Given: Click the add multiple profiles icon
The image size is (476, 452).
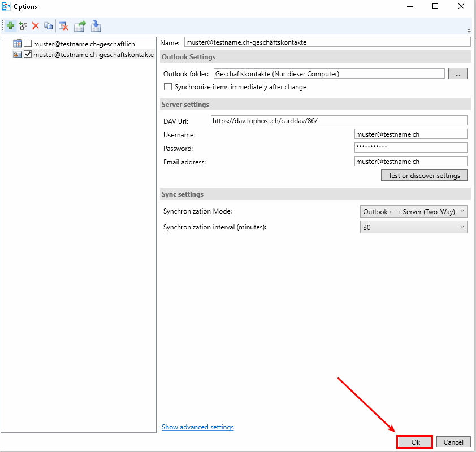Looking at the screenshot, I should point(23,25).
